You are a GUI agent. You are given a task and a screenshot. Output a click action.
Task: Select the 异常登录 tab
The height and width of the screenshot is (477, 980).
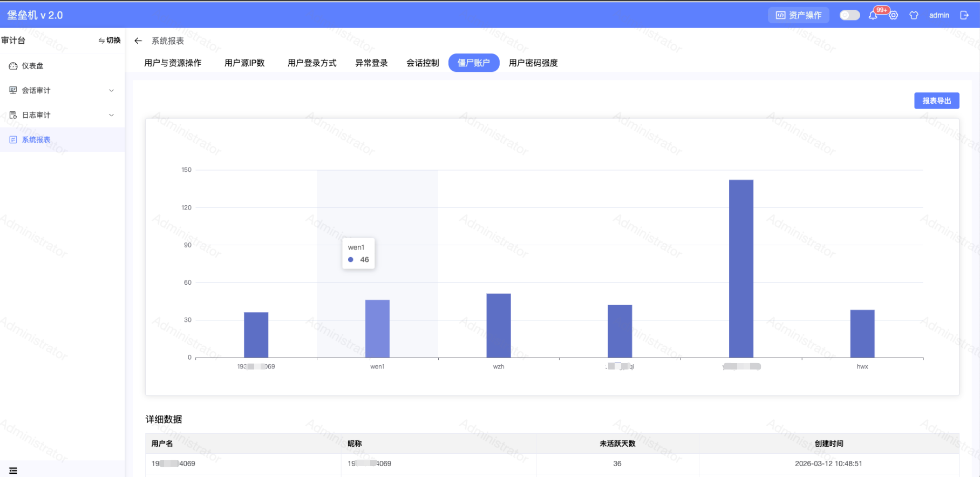[371, 63]
